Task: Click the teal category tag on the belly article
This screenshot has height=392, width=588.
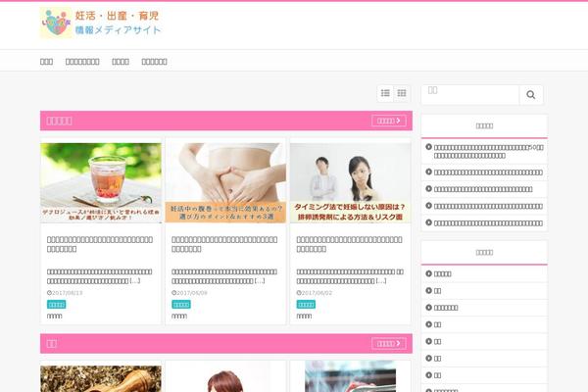Action: (x=181, y=304)
